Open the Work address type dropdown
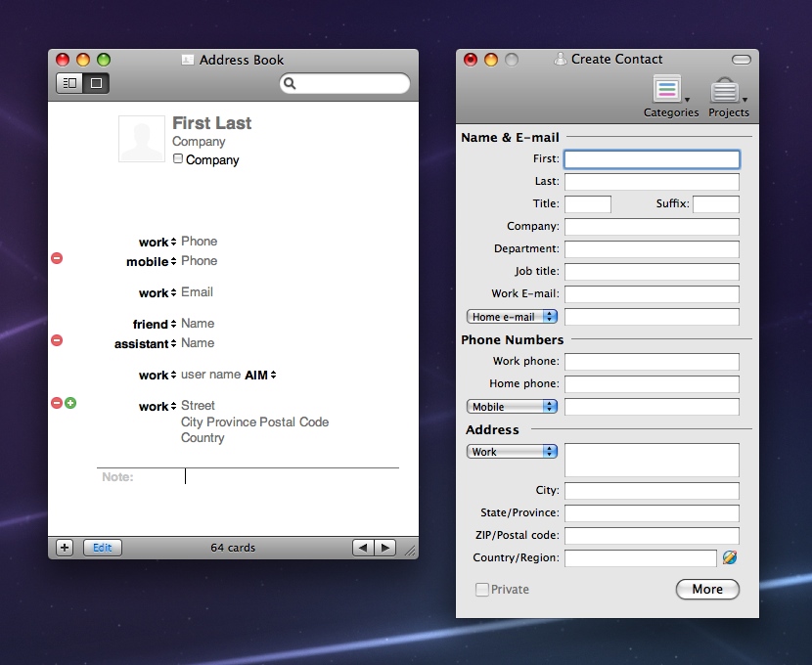Screen dimensions: 812x665 (x=512, y=452)
